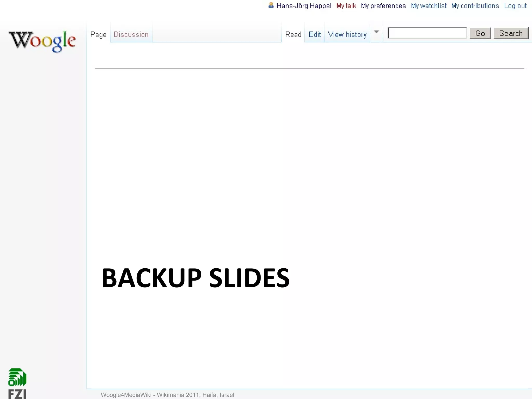Image resolution: width=532 pixels, height=399 pixels.
Task: Click Log out
Action: [x=515, y=6]
